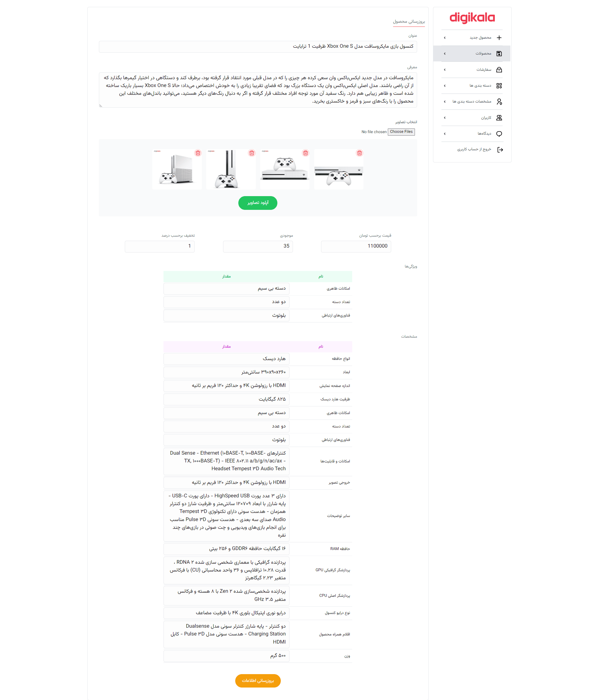Click حافظه RAM value field
Screen dimensions: 599x700
[x=226, y=549]
